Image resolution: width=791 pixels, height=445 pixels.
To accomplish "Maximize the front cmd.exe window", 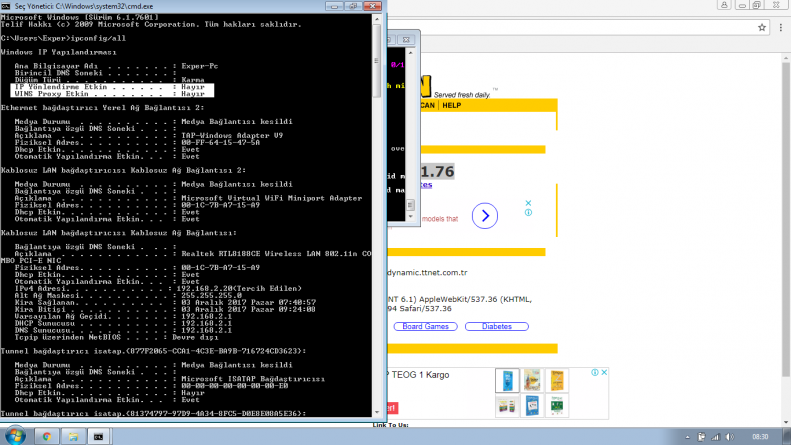I will coord(353,6).
